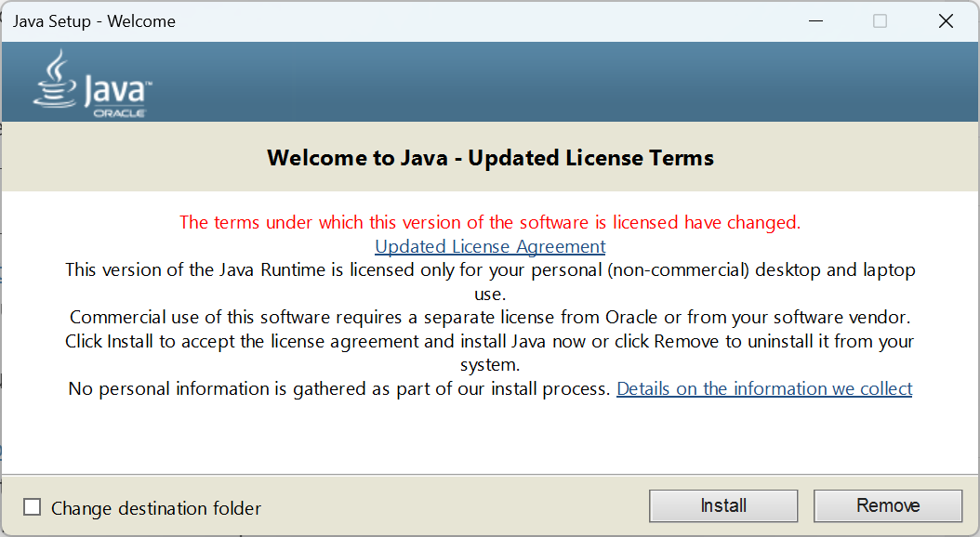
Task: Click the Welcome to Java heading
Action: (490, 158)
